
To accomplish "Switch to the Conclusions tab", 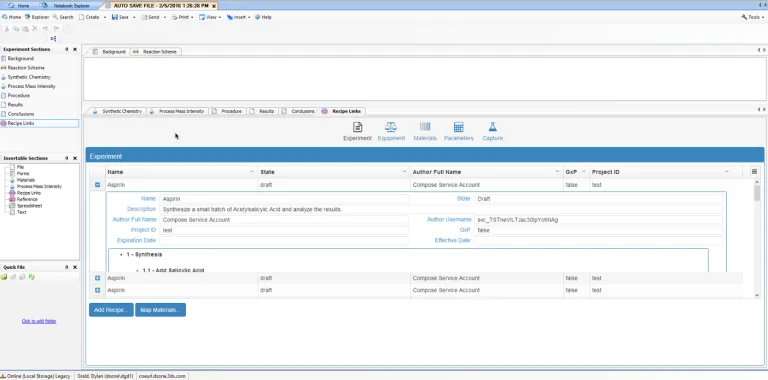I will point(298,111).
